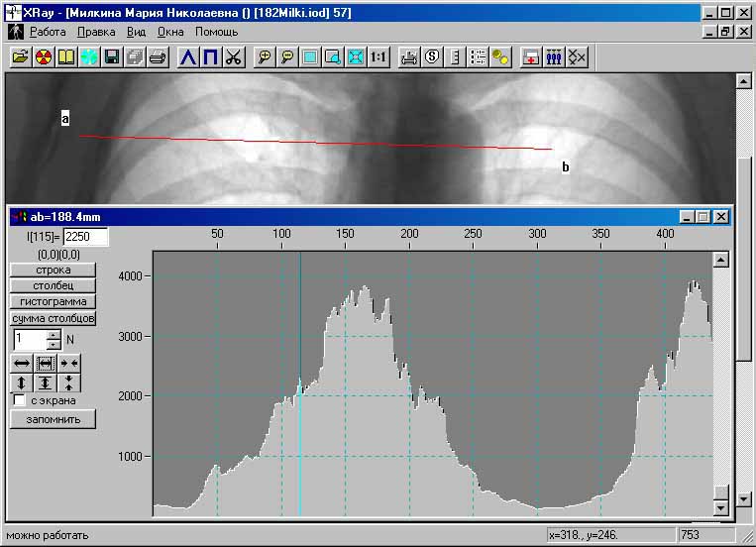This screenshot has width=756, height=547.
Task: Click the vertical ruler icon
Action: pos(455,57)
